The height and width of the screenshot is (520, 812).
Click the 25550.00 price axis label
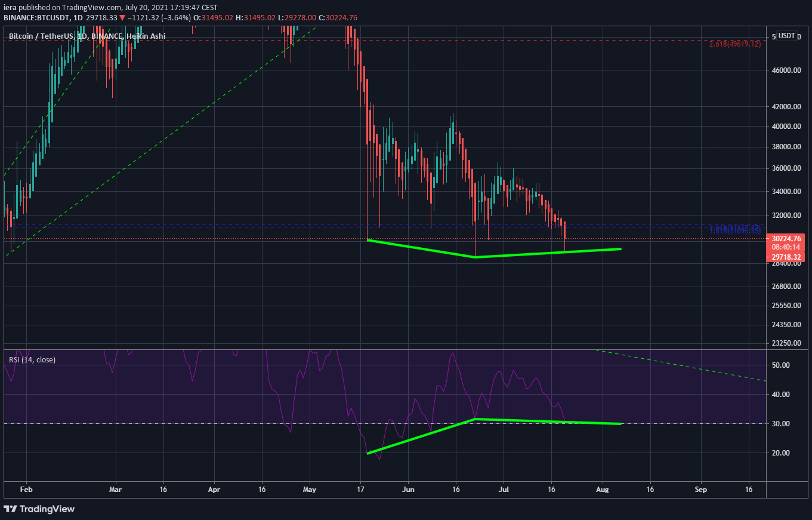[x=785, y=306]
